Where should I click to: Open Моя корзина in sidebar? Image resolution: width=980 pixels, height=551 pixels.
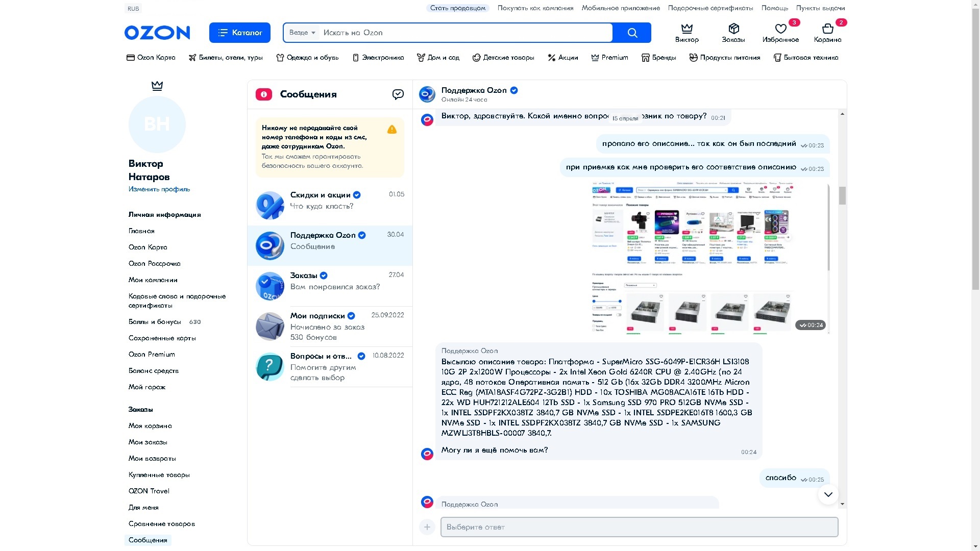pos(150,426)
